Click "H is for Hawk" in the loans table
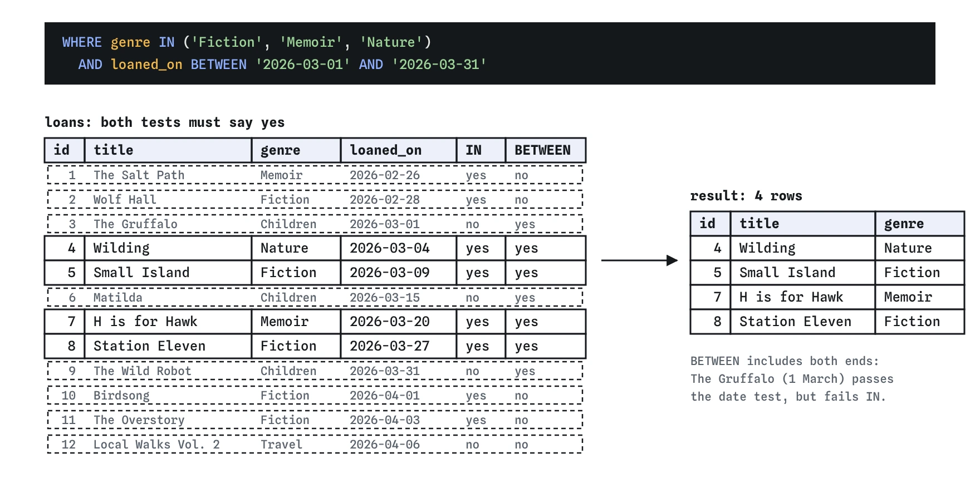Screen dimensions: 980x483 145,322
